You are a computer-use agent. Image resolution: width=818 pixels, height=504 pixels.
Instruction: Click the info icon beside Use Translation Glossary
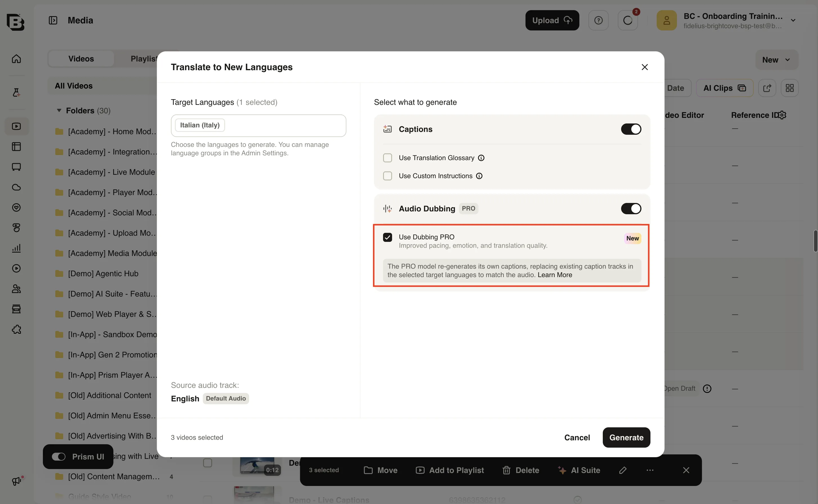click(x=481, y=158)
